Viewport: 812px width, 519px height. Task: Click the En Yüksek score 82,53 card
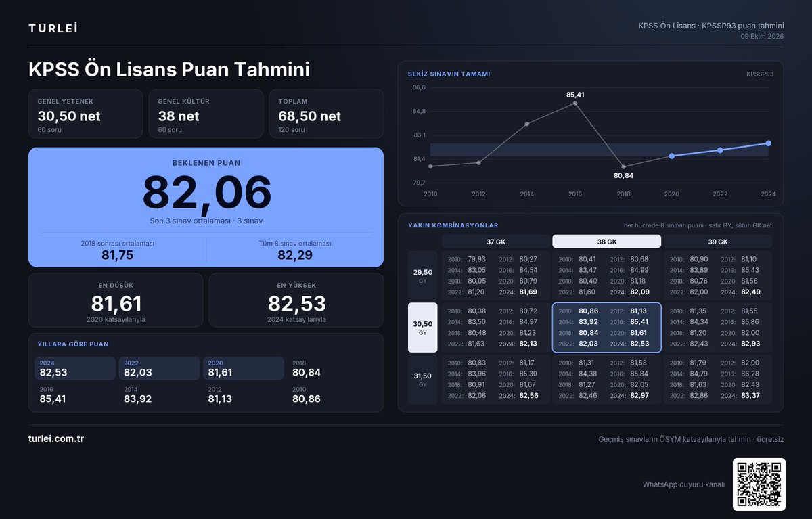296,300
